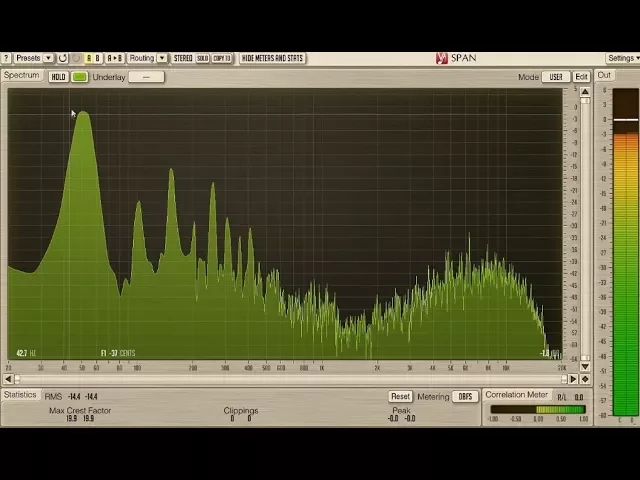Screen dimensions: 640x480
Task: Click the undo circular arrow icon
Action: [x=62, y=58]
